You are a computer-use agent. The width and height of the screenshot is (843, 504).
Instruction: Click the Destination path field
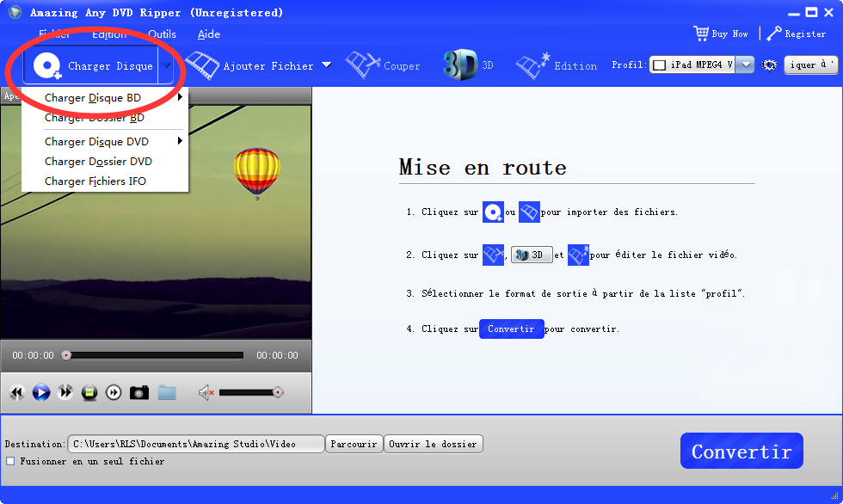point(196,444)
